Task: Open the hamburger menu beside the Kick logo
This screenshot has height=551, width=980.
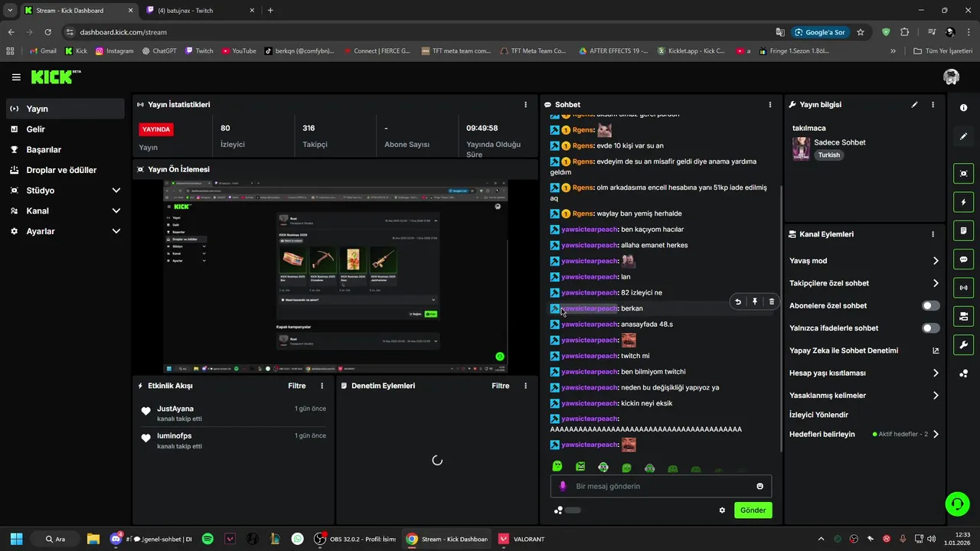Action: (x=16, y=77)
